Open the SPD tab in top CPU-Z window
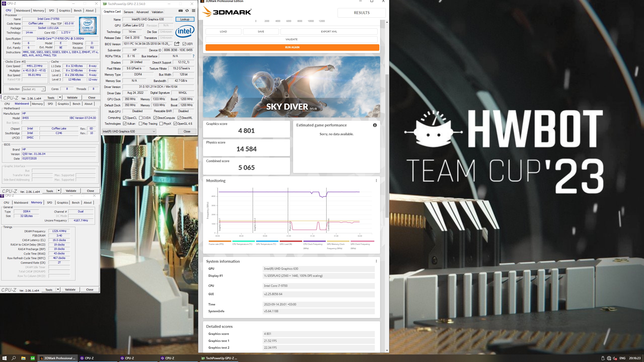644x362 pixels. pos(51,11)
